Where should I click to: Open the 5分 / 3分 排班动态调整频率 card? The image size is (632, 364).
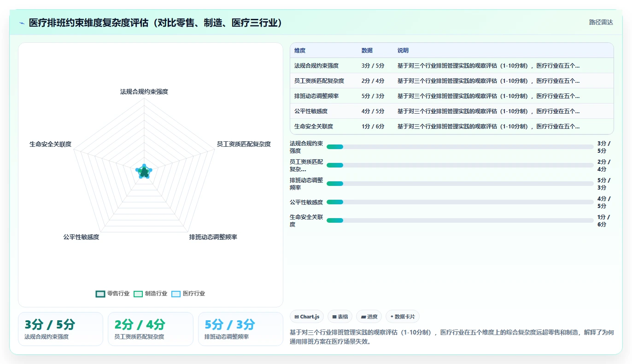pos(240,329)
